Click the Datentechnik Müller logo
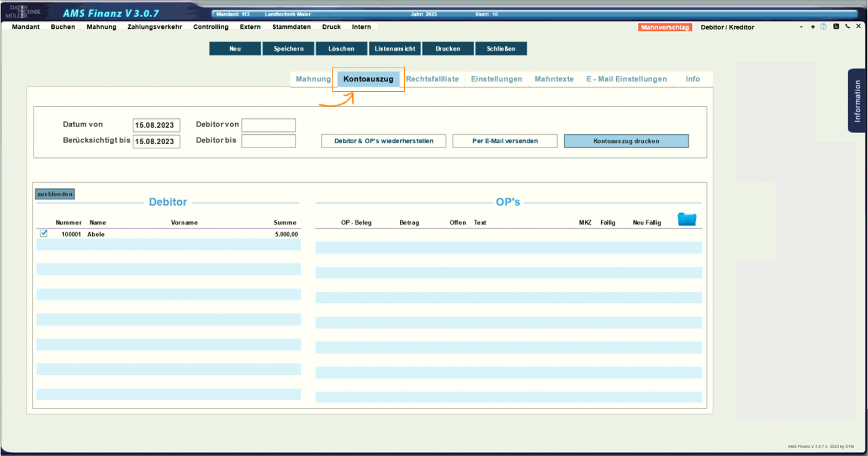The width and height of the screenshot is (868, 456). [x=23, y=12]
